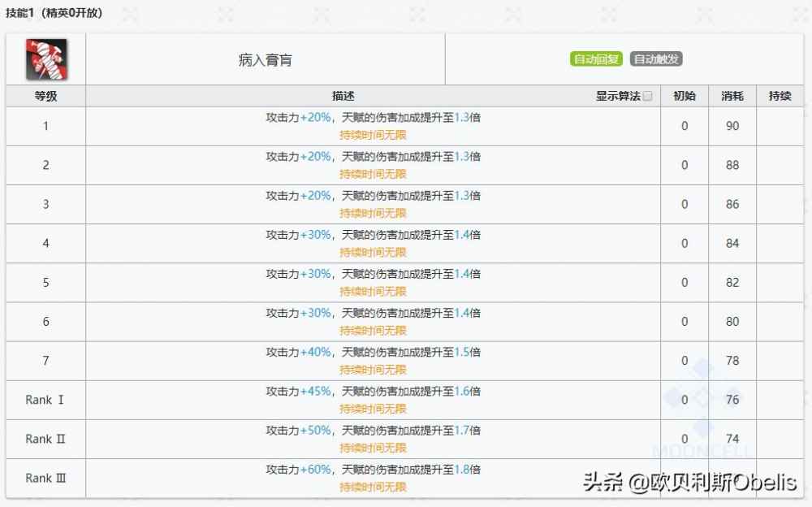Select the Rank Ⅲ row label
Viewport: 812px width, 507px height.
click(45, 478)
